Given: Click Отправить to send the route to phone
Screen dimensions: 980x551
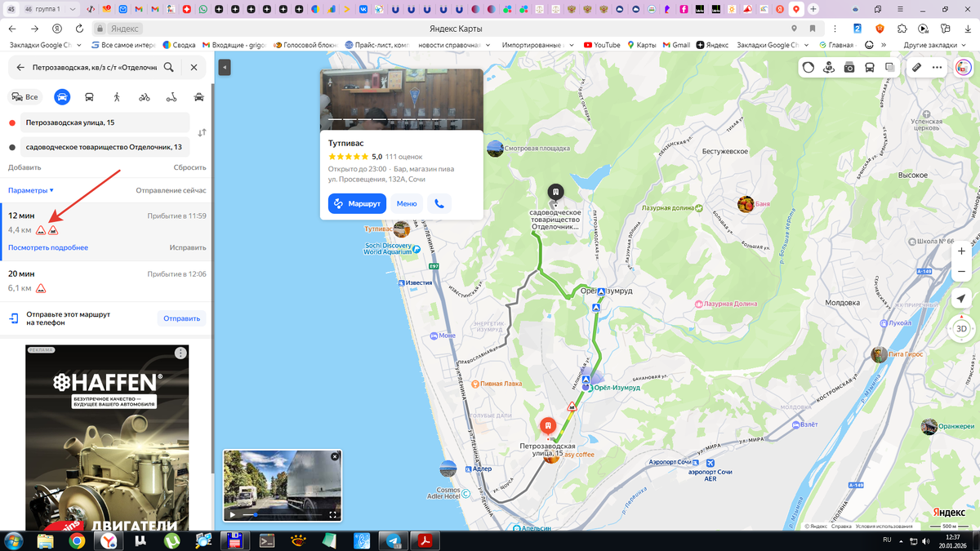Looking at the screenshot, I should pos(181,318).
